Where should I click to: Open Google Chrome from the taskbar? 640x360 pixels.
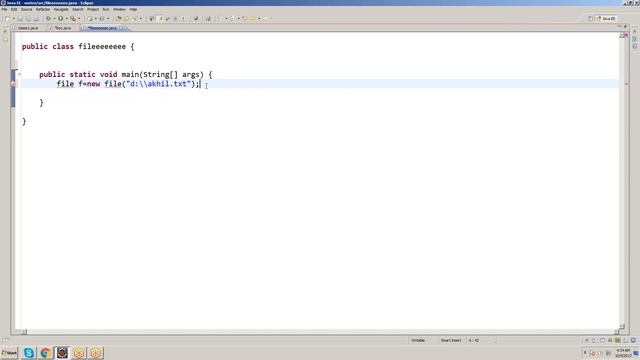(45, 353)
